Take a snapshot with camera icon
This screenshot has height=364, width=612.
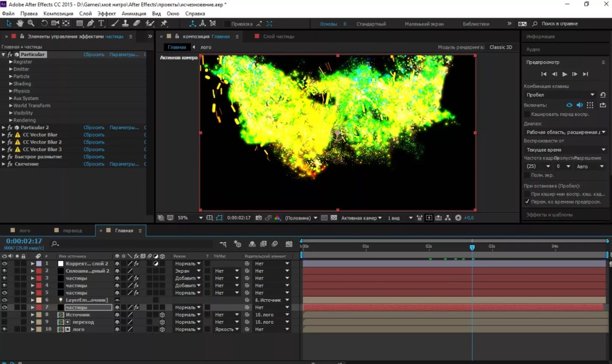pyautogui.click(x=259, y=218)
